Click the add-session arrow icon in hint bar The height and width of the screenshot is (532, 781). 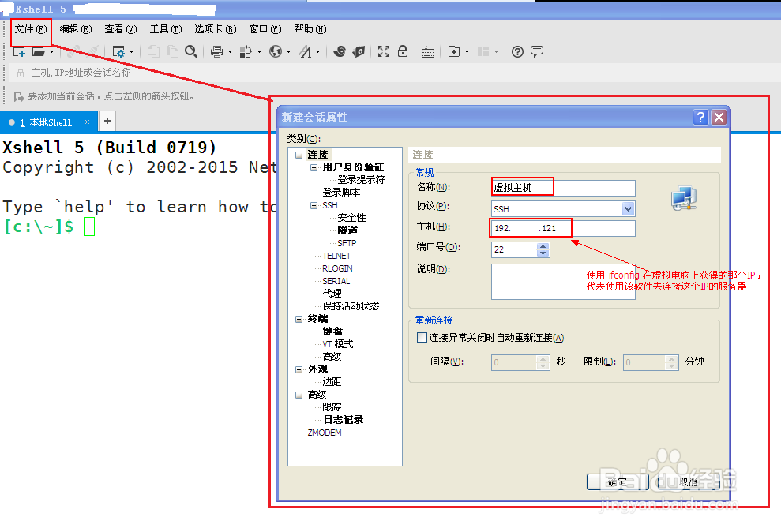[19, 96]
